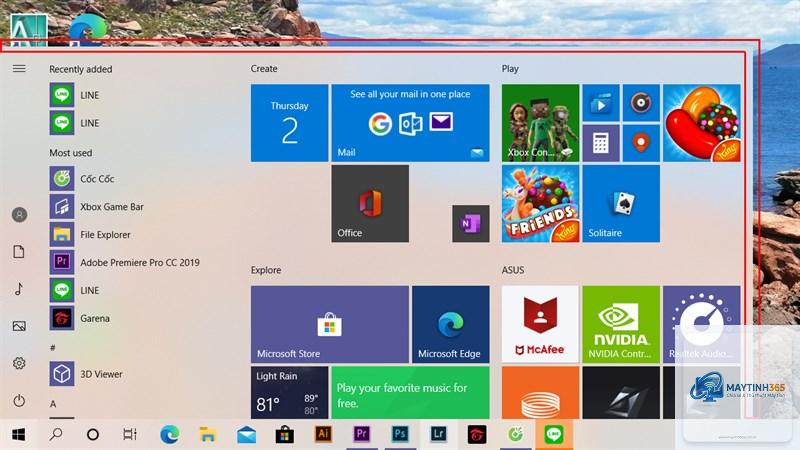Open Xbox Game Bar in Most used

tap(138, 207)
